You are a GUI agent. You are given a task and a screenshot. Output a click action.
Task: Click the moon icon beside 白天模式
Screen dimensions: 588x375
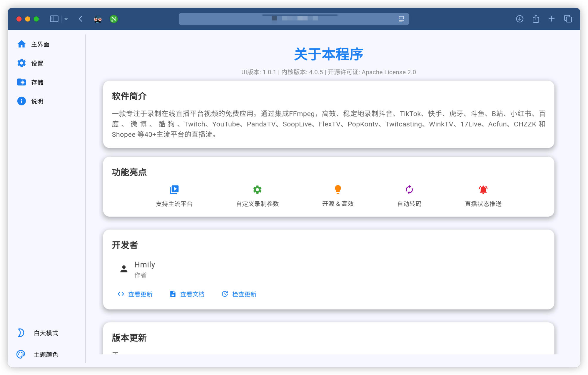click(x=21, y=333)
